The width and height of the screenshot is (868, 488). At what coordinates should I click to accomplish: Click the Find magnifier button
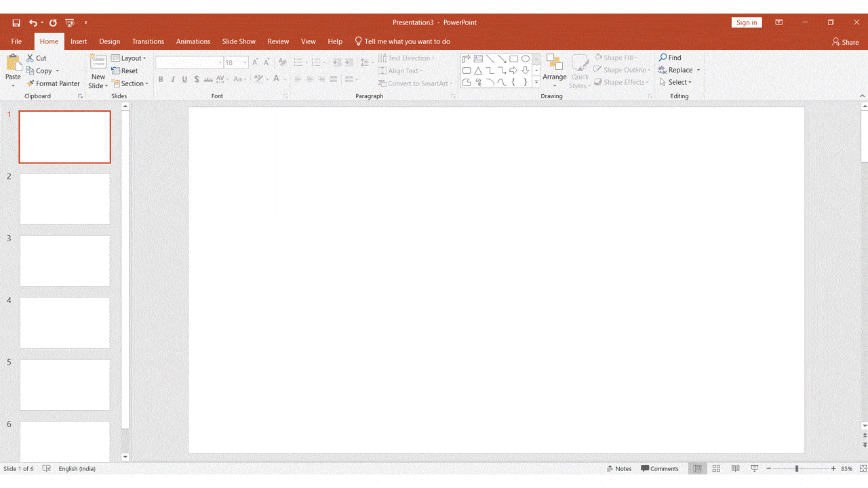coord(670,58)
